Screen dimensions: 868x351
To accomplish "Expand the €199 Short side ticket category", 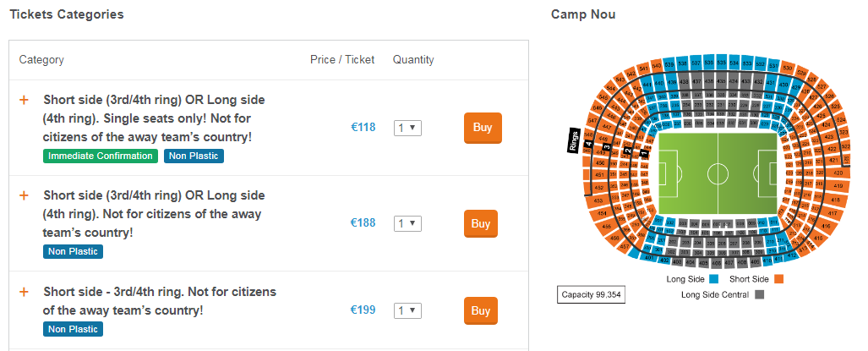I will 25,292.
